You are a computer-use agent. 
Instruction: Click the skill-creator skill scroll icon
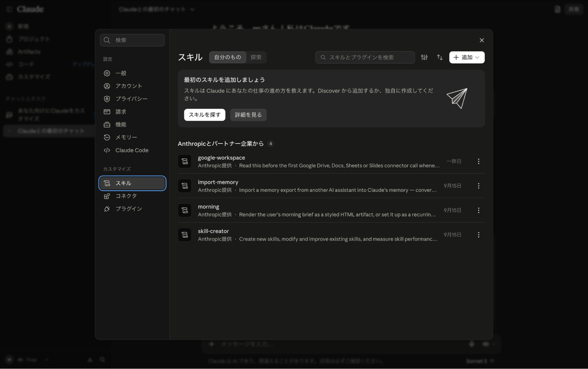(x=185, y=235)
